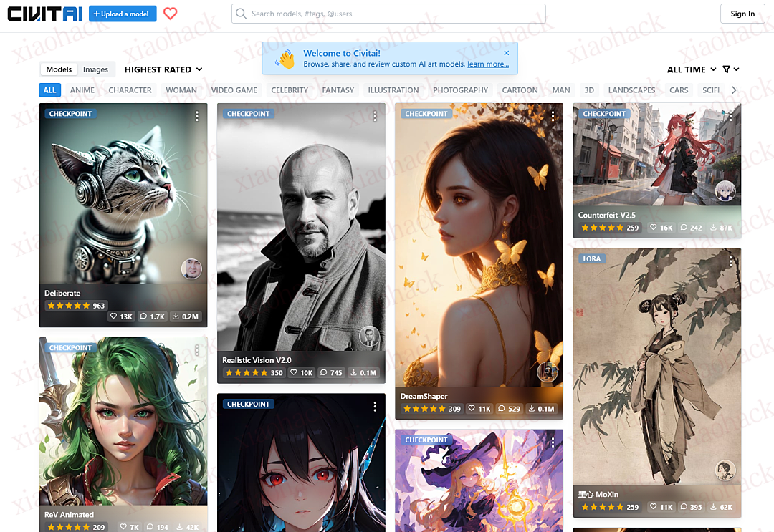The image size is (774, 532).
Task: Open the HIGHEST RATED sort dropdown
Action: tap(163, 69)
